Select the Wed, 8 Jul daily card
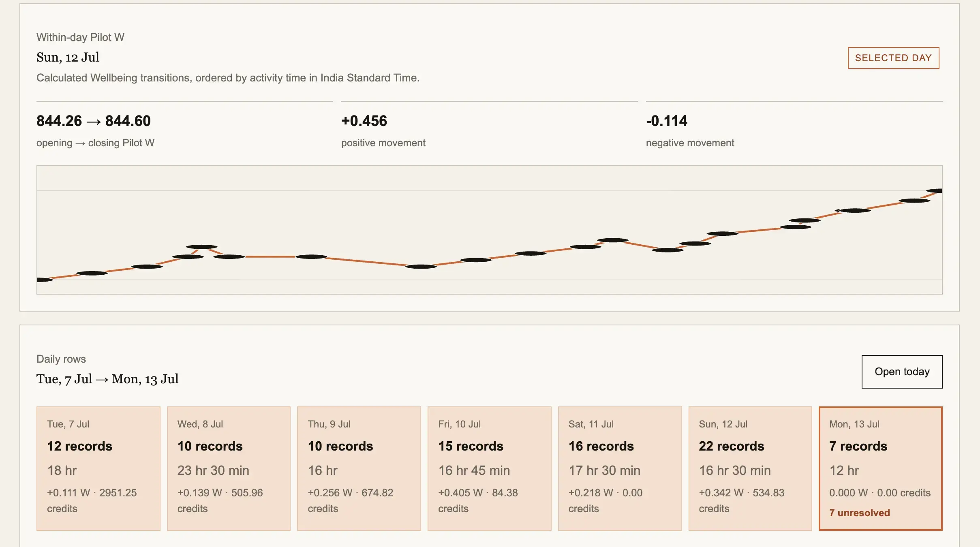Image resolution: width=980 pixels, height=547 pixels. pos(229,468)
